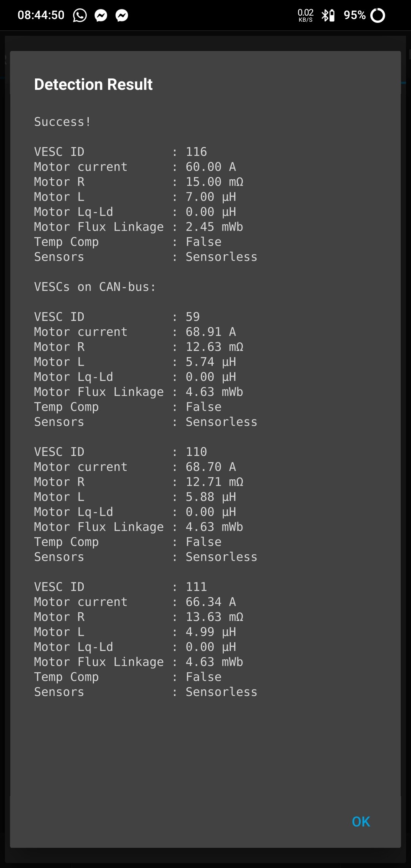
Task: Tap the 95% battery percentage
Action: 354,15
